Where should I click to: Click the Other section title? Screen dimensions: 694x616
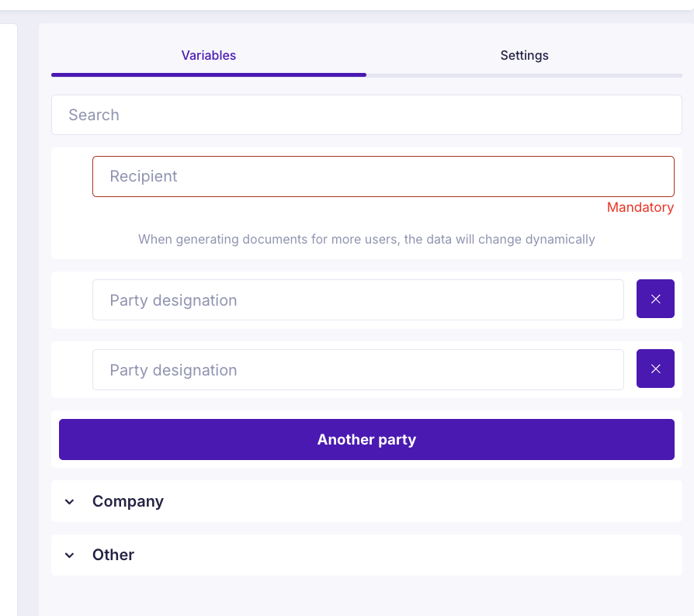(x=113, y=555)
